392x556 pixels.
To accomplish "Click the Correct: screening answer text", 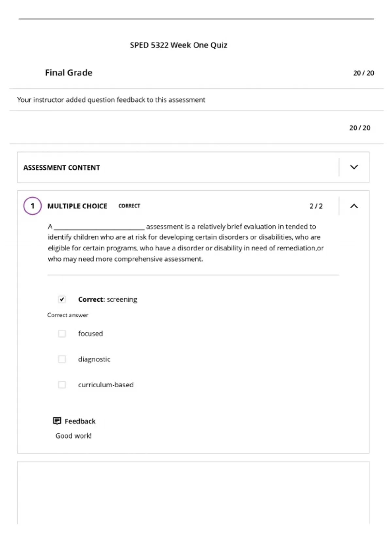I will tap(107, 299).
